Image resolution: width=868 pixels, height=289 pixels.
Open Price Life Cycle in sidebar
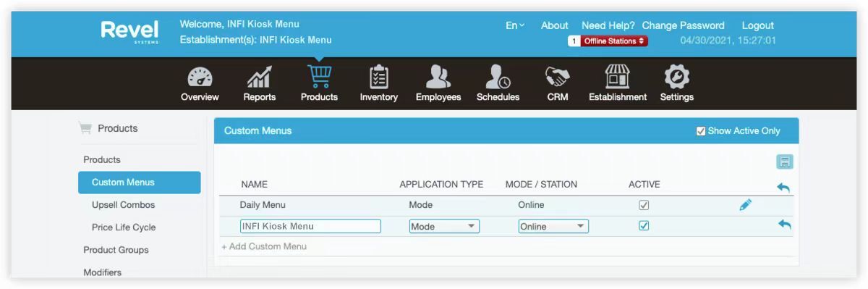124,227
